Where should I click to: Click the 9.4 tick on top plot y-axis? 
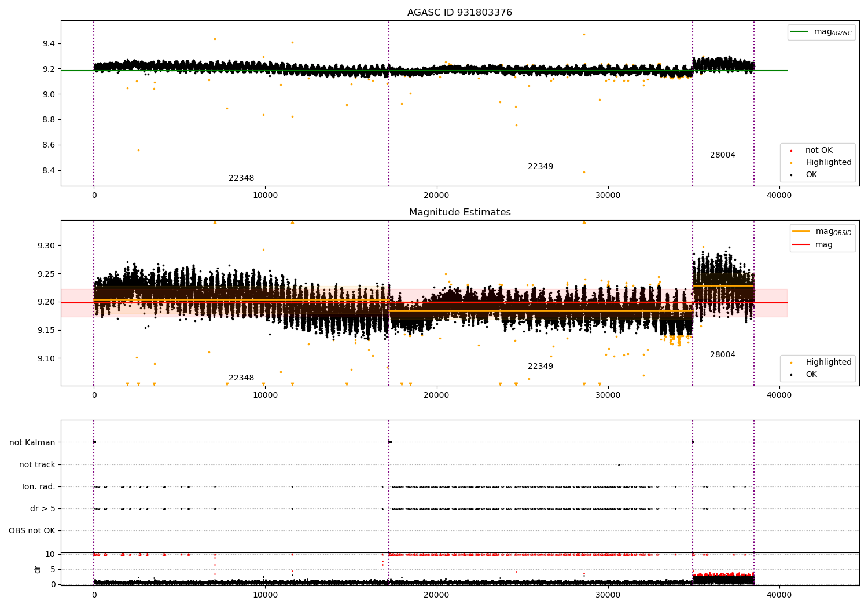tap(49, 44)
